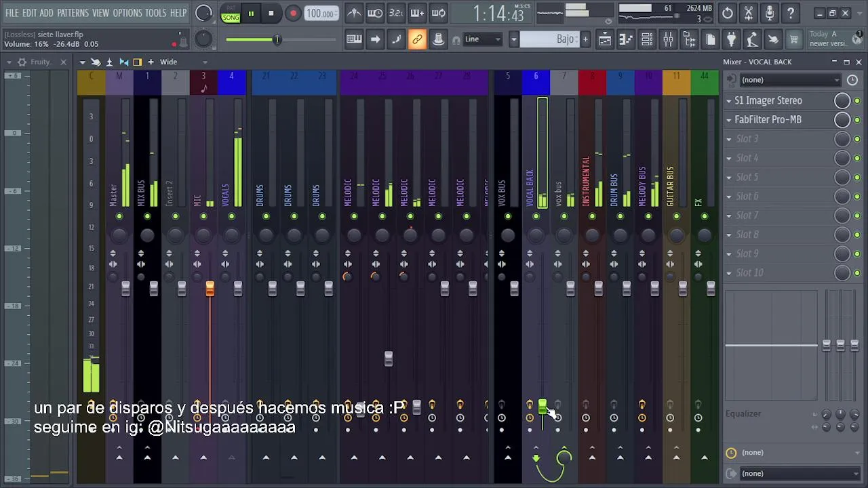The width and height of the screenshot is (868, 488).
Task: Click the question mark help icon
Action: [791, 13]
